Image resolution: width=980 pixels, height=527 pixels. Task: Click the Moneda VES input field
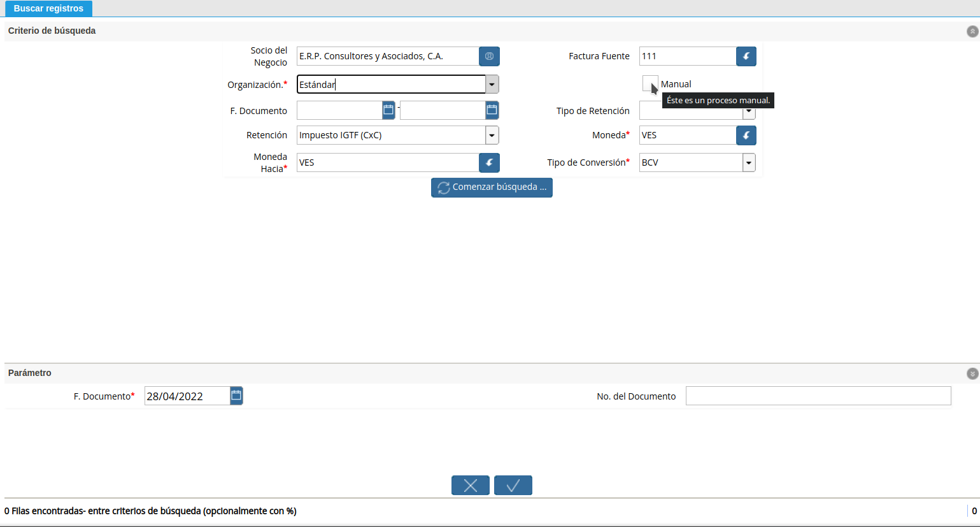688,135
